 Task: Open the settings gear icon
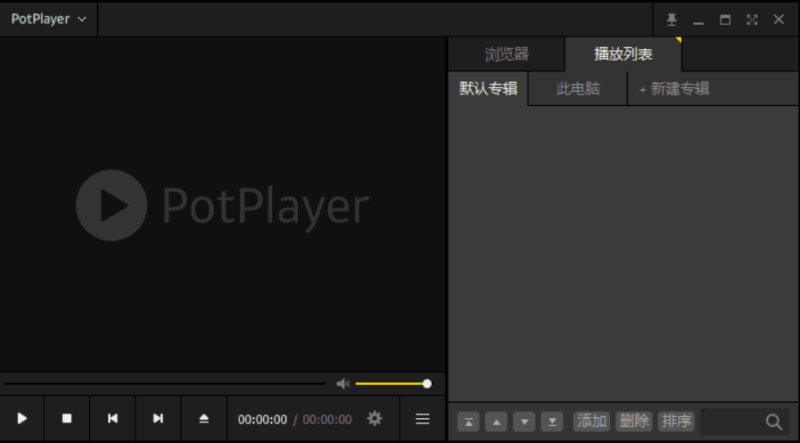pos(374,419)
